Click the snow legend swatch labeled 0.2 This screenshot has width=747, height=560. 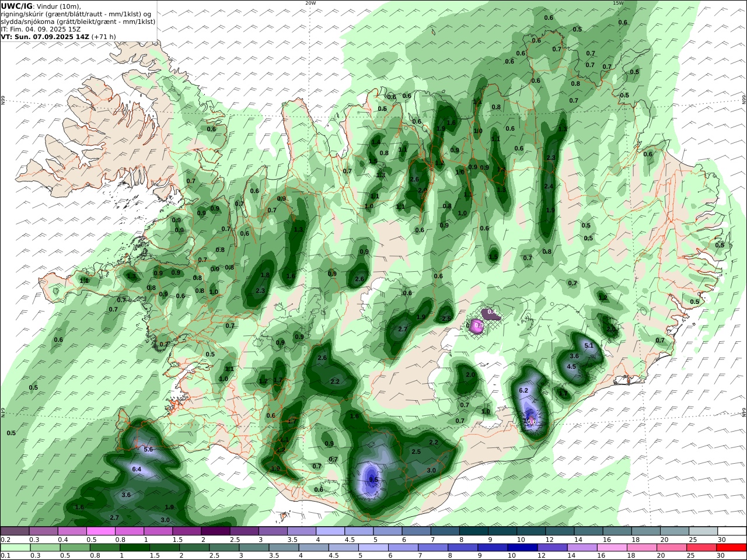point(15,531)
